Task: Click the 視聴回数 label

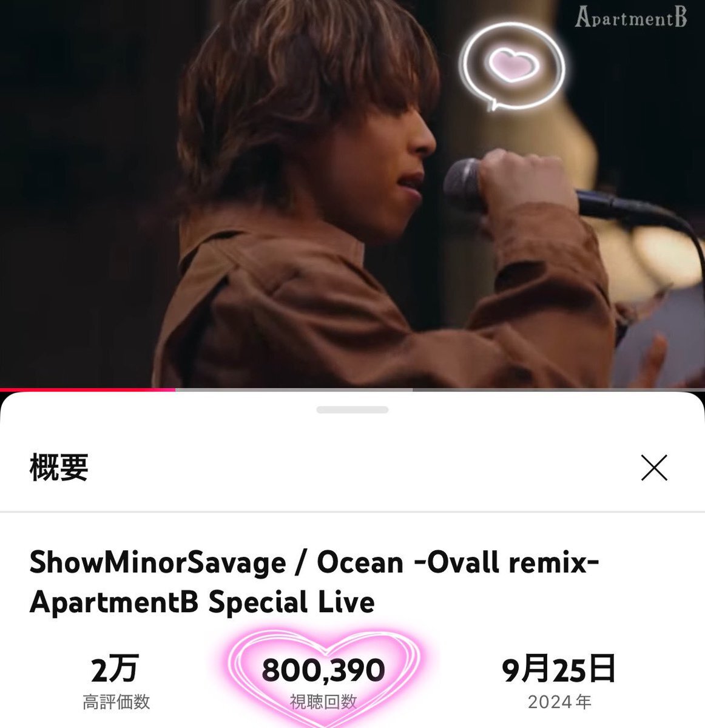Action: [x=323, y=702]
